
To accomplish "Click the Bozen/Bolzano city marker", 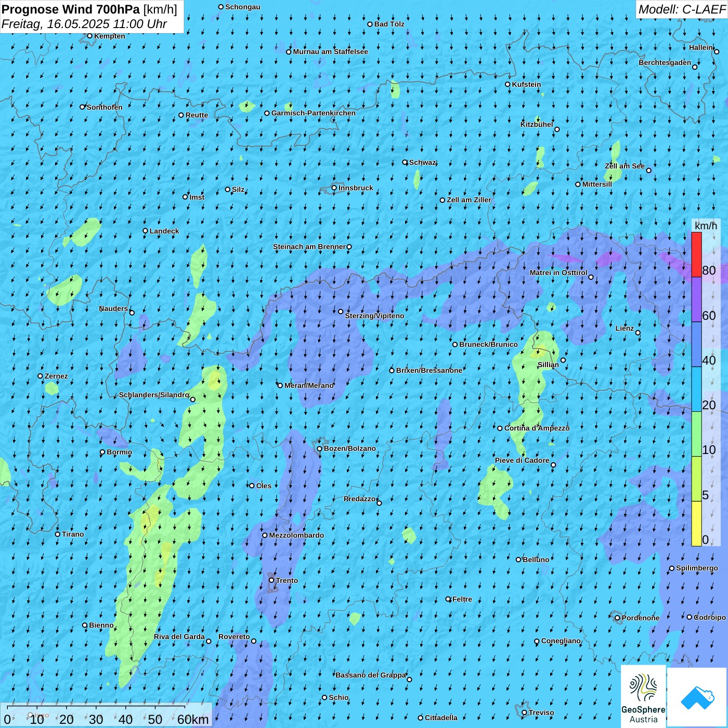I will click(320, 449).
